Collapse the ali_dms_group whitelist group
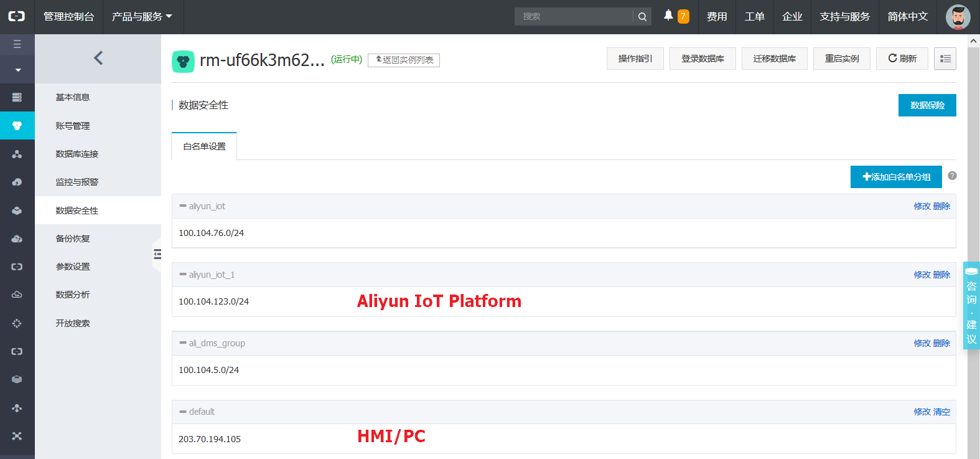This screenshot has height=459, width=980. pyautogui.click(x=183, y=343)
